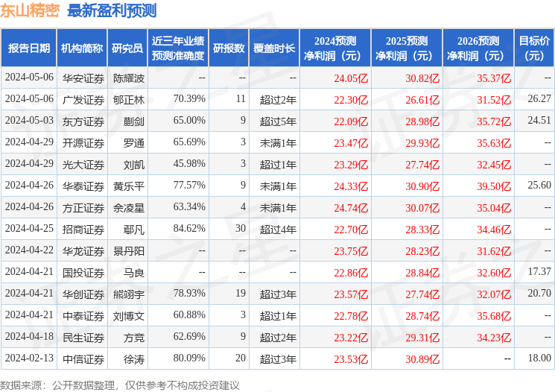The width and height of the screenshot is (555, 392).
Task: Click target price 25.60
Action: [x=539, y=185]
